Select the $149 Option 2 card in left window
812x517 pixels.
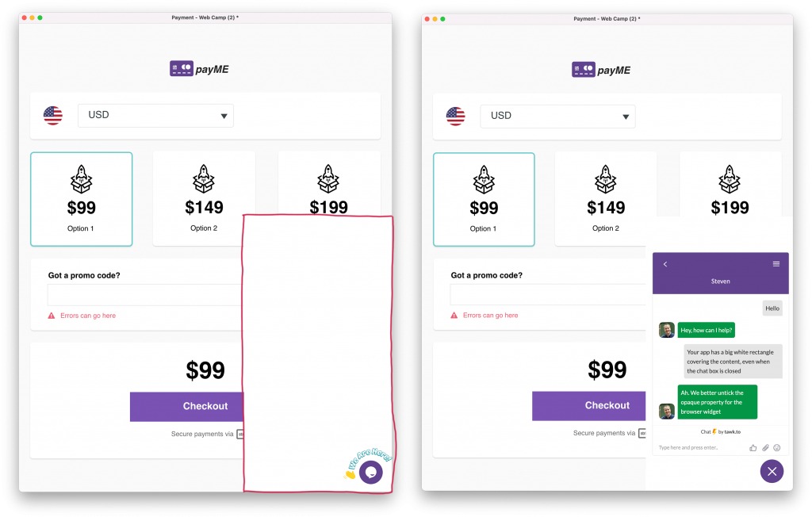pos(204,199)
